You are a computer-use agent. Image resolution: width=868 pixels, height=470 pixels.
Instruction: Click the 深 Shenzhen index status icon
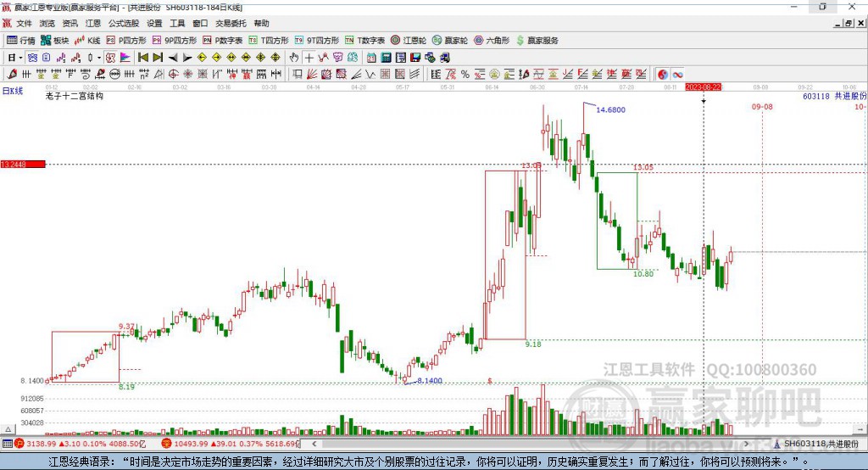click(x=167, y=444)
